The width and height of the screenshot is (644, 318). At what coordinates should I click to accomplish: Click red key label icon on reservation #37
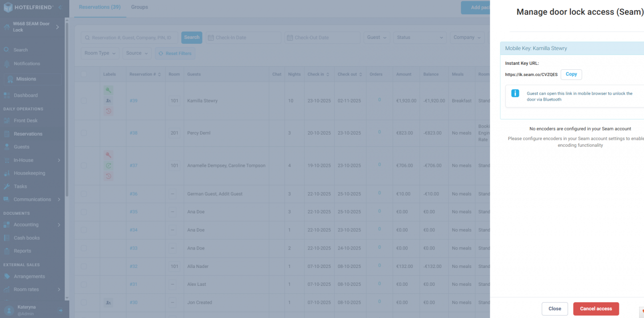click(108, 155)
